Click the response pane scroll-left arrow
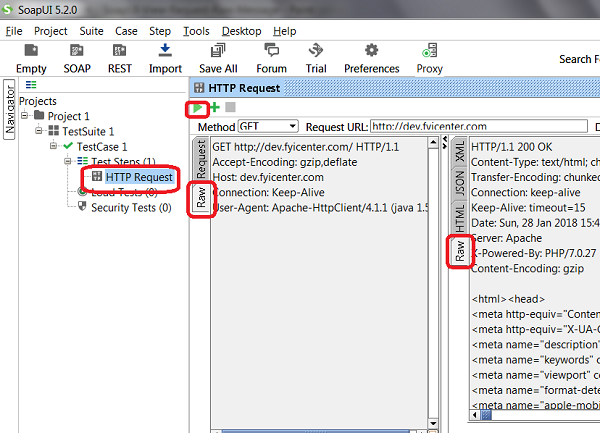Viewport: 600px width, 433px height. pyautogui.click(x=475, y=415)
